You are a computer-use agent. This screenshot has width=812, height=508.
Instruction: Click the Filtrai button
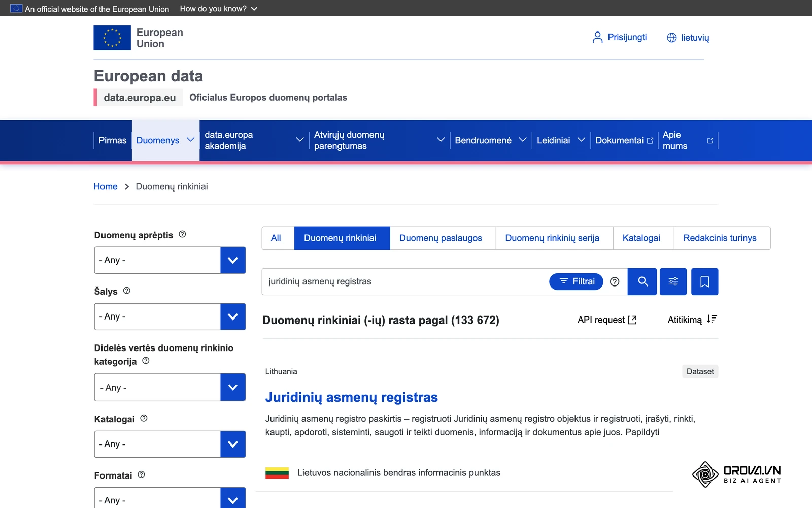click(576, 281)
